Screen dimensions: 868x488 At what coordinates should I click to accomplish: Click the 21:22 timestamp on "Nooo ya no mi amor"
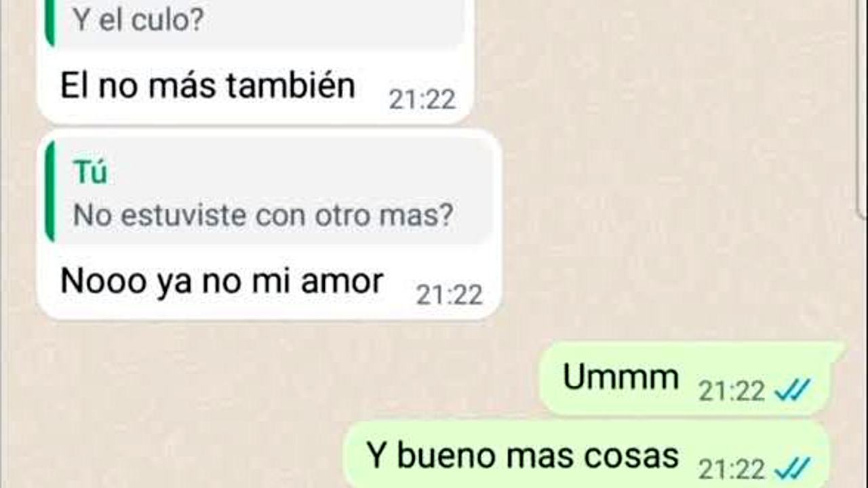[449, 294]
